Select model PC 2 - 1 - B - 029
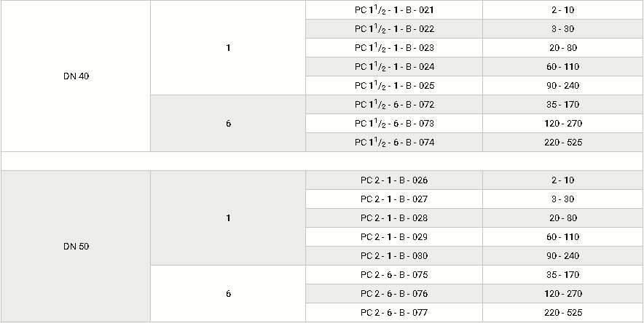This screenshot has height=323, width=644. (x=394, y=236)
